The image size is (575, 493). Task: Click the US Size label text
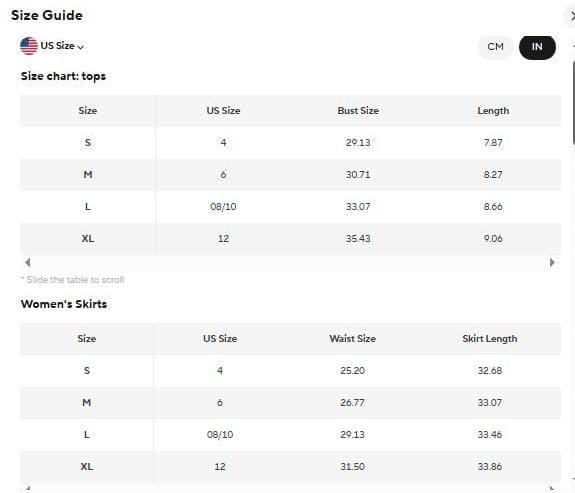[x=58, y=45]
